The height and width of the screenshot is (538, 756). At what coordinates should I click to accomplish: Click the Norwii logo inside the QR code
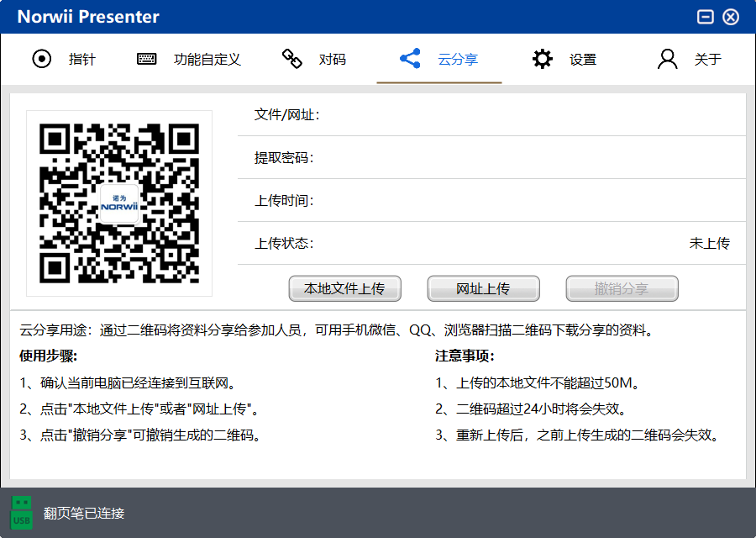119,203
